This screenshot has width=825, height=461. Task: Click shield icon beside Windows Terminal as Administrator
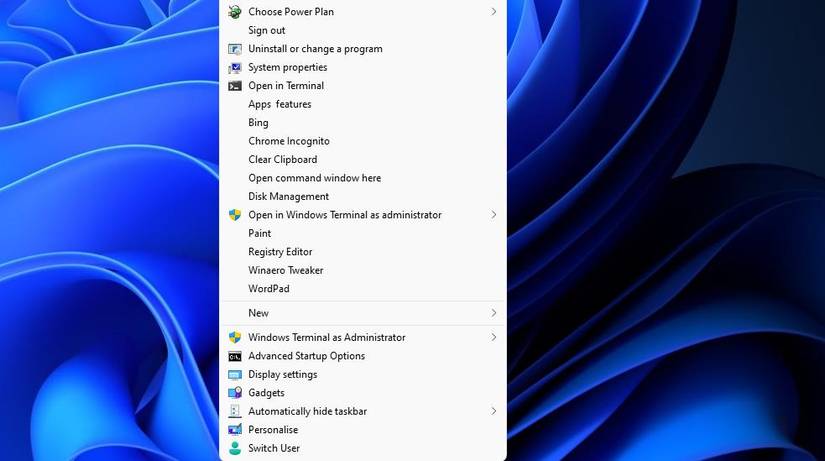235,337
